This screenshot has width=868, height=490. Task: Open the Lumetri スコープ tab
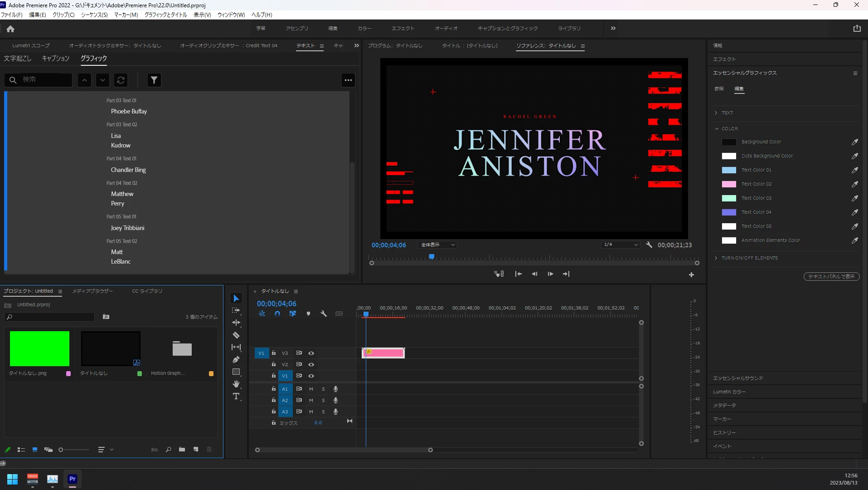click(x=31, y=45)
